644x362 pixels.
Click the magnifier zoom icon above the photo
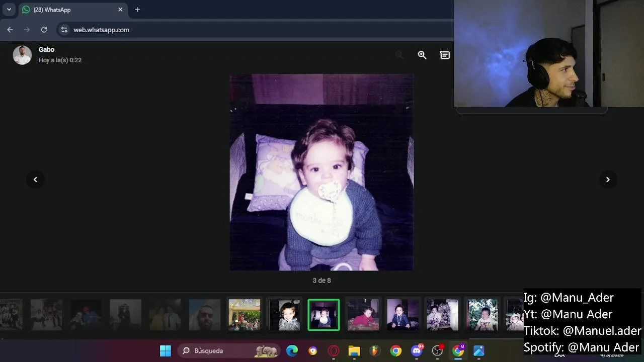coord(422,55)
